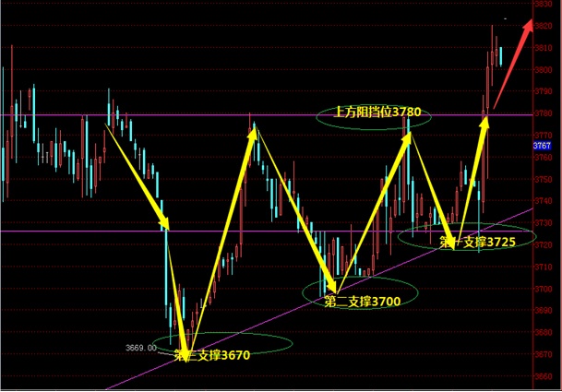Viewport: 562px width, 392px height.
Task: Click the 3700 price axis label
Action: click(544, 289)
